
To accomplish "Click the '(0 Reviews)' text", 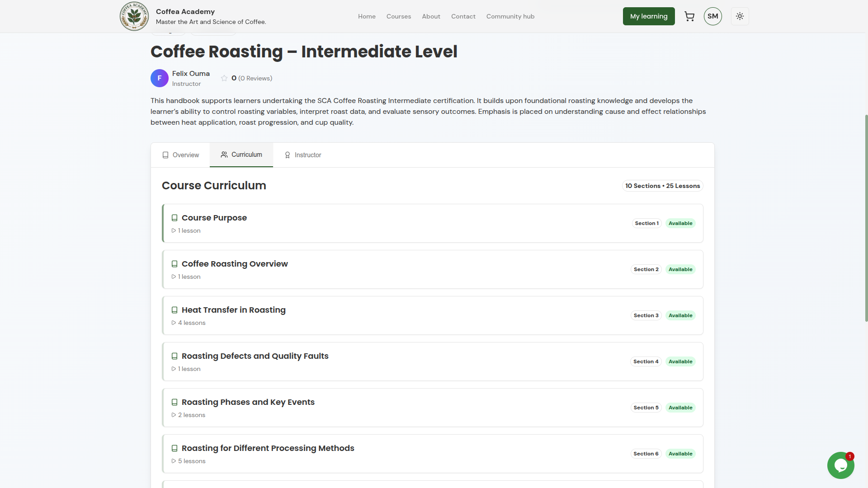I will [x=255, y=78].
